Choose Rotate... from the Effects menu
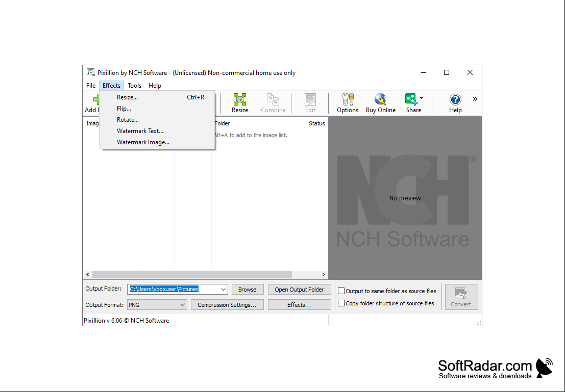565x392 pixels. coord(157,119)
